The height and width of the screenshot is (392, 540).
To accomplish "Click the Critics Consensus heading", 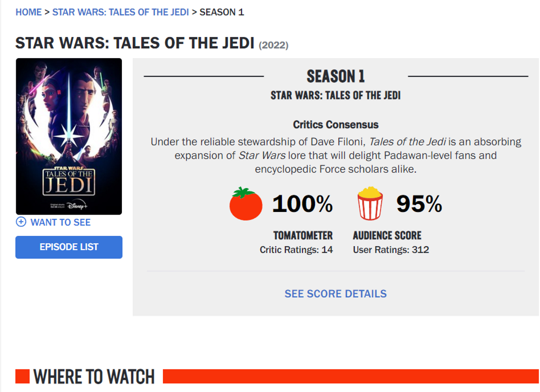I will 336,125.
